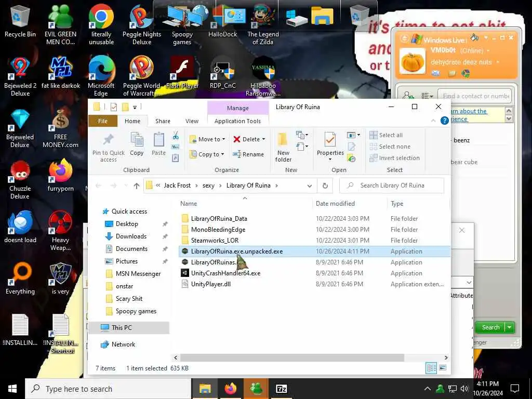
Task: Open the Windows Start button
Action: tap(12, 389)
